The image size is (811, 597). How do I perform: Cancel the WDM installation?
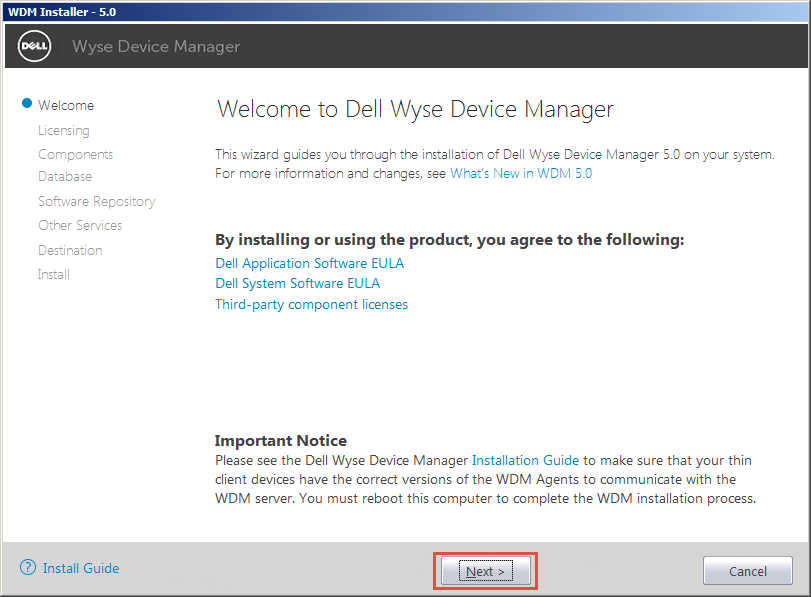[x=747, y=570]
